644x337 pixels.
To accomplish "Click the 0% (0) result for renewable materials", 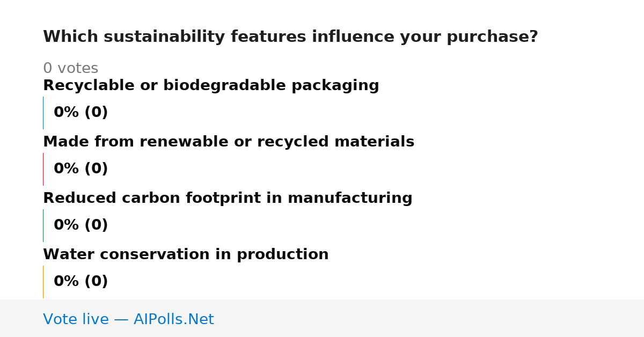I will point(81,169).
